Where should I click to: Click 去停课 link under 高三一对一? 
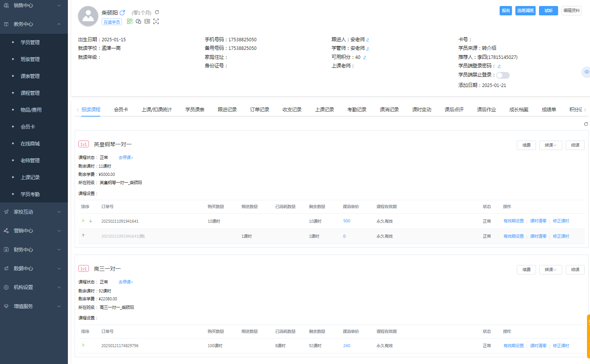126,282
